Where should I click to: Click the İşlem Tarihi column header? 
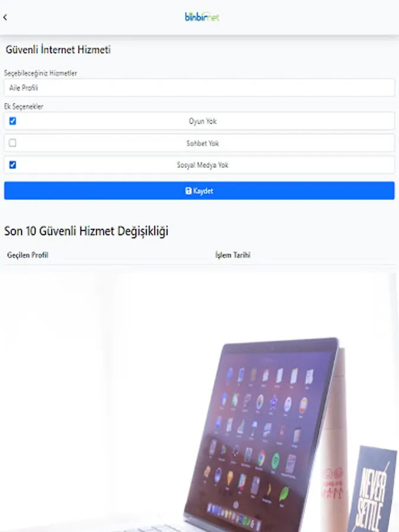(x=233, y=255)
